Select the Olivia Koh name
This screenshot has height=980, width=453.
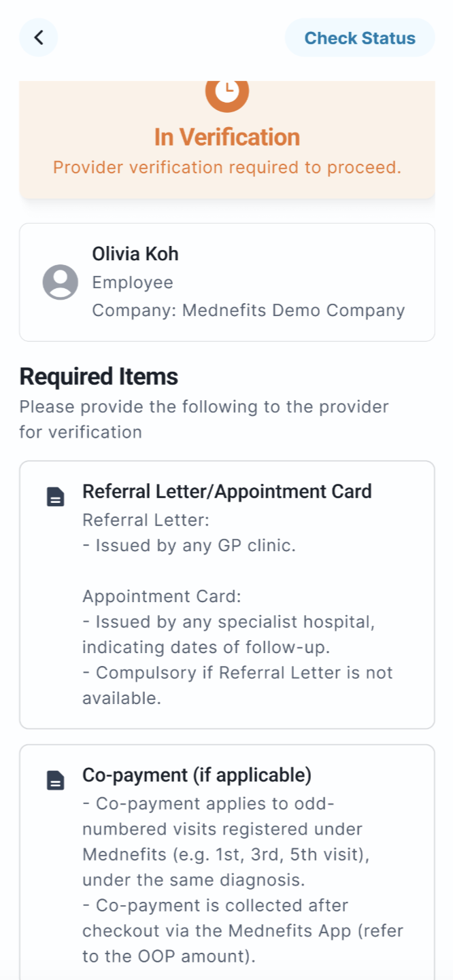point(135,254)
